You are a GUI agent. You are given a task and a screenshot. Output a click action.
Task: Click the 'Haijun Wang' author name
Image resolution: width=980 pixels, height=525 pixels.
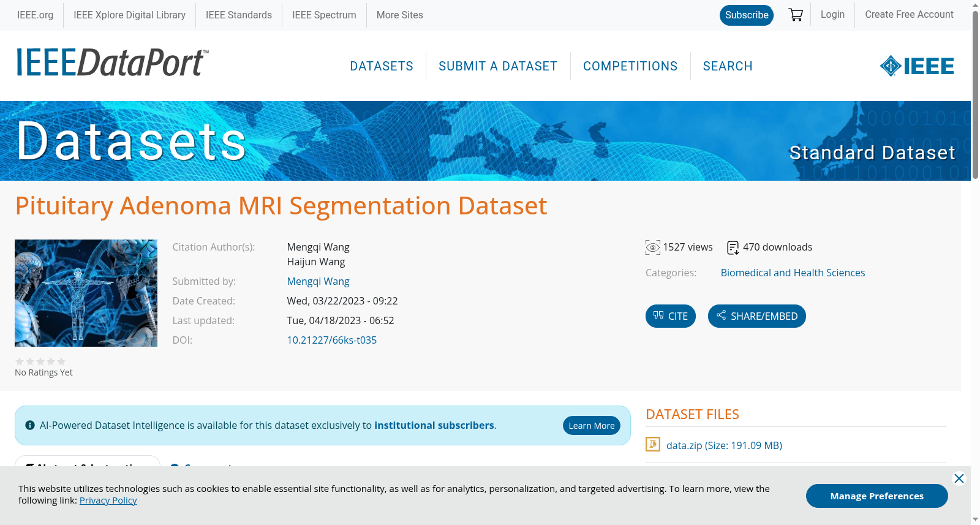pos(316,262)
